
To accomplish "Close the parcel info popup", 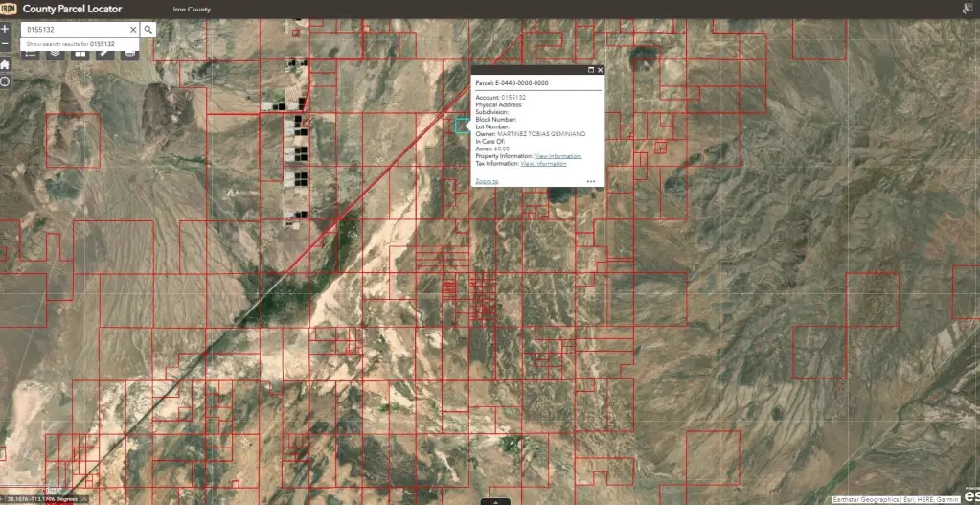I will (601, 70).
